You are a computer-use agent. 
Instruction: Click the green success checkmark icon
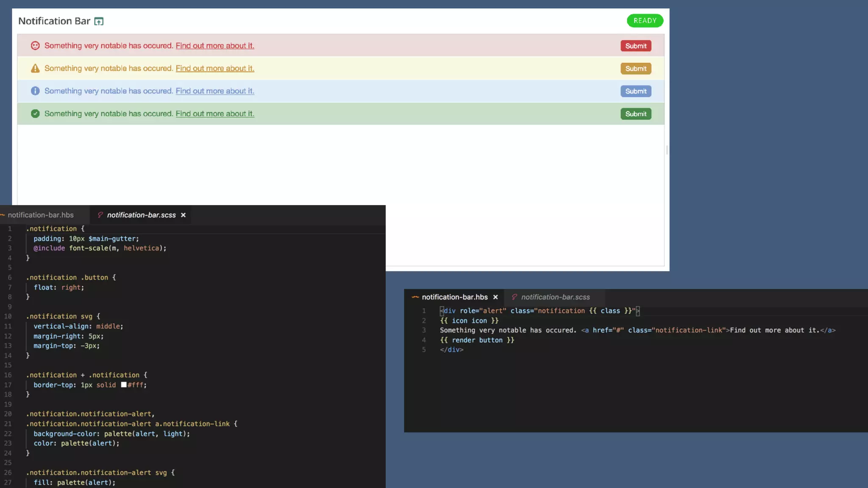click(35, 114)
